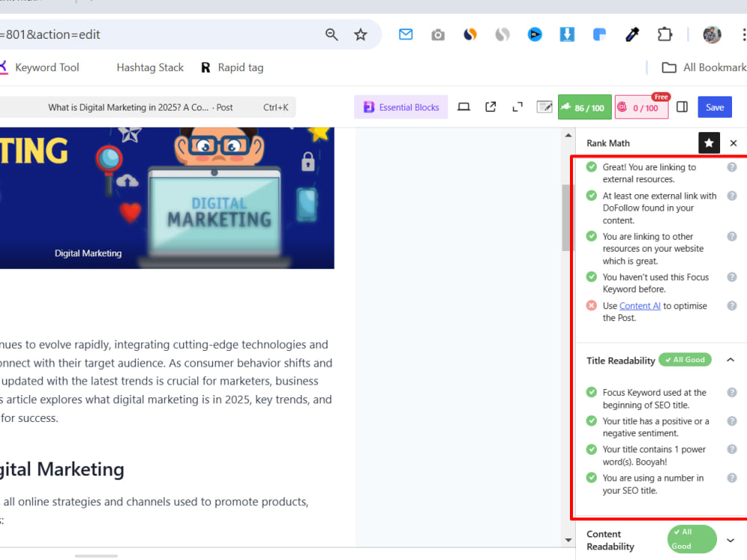Follow the Content AI link
This screenshot has height=560, width=747.
tap(640, 305)
